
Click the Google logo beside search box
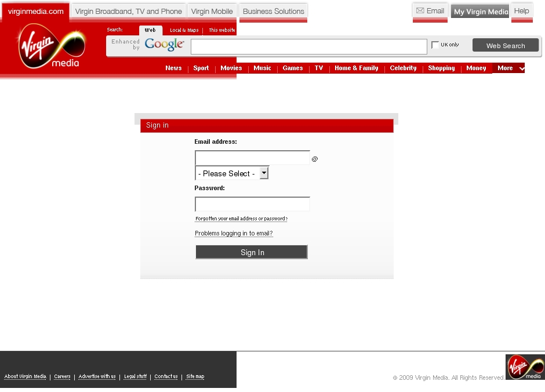[164, 44]
